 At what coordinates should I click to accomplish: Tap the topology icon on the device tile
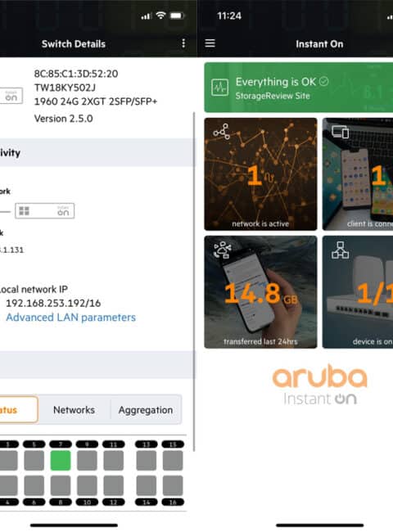pyautogui.click(x=340, y=250)
